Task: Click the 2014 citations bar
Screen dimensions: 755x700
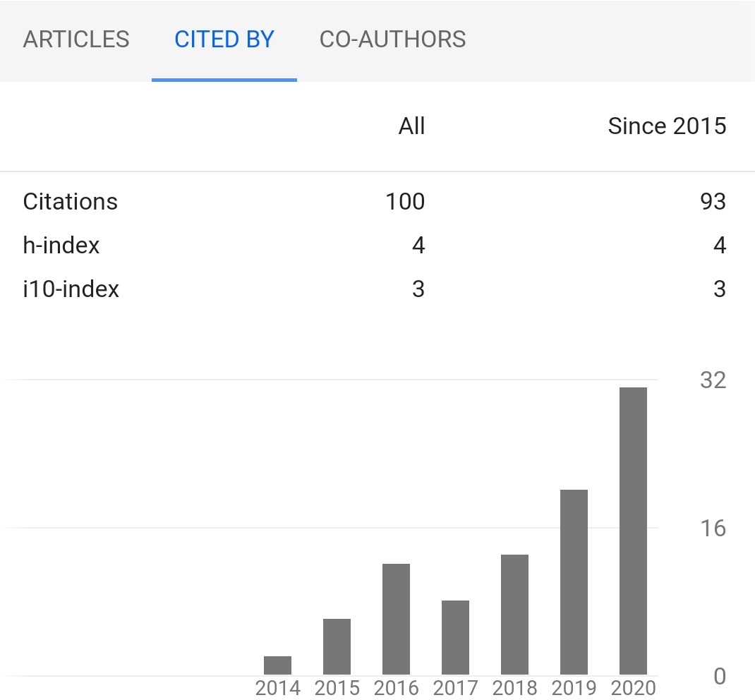Action: [277, 665]
